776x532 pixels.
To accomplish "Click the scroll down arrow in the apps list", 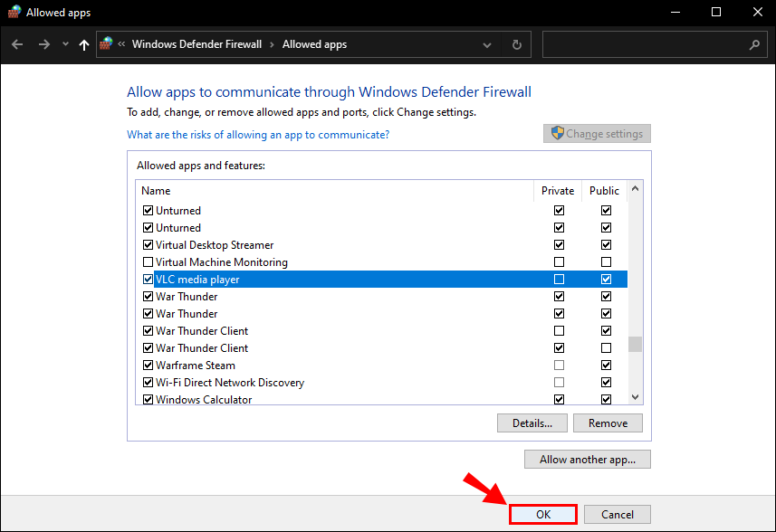I will click(x=635, y=397).
